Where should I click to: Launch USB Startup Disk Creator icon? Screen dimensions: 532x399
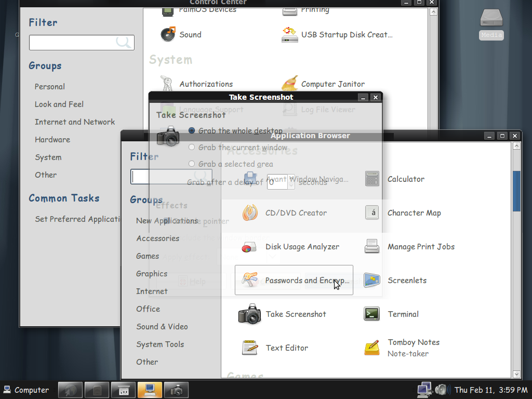[290, 35]
